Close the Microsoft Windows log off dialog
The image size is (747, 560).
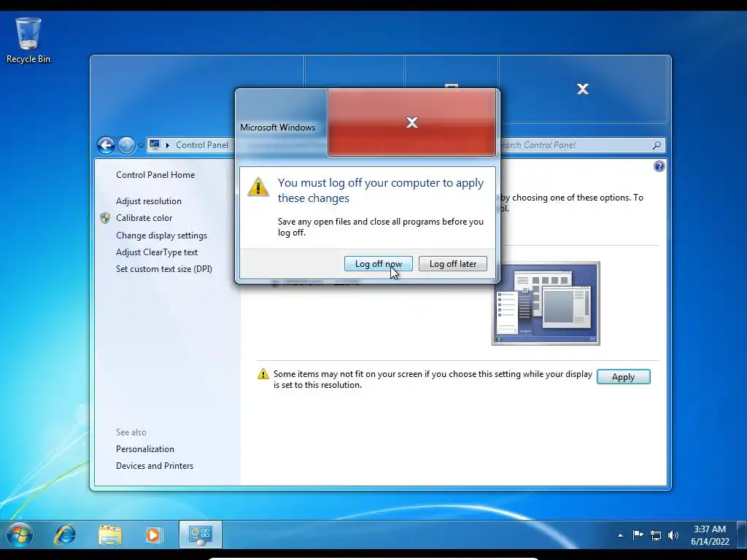(411, 122)
